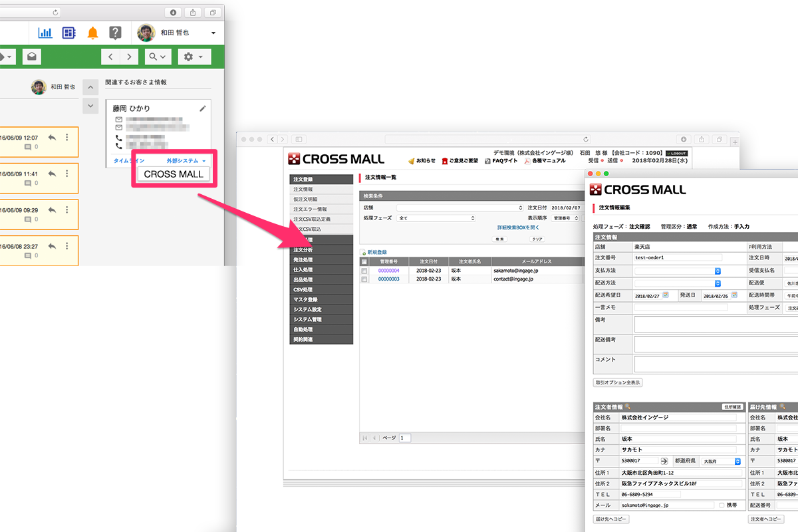Open 注文情報 in the side menu
This screenshot has height=532, width=798.
click(x=321, y=190)
